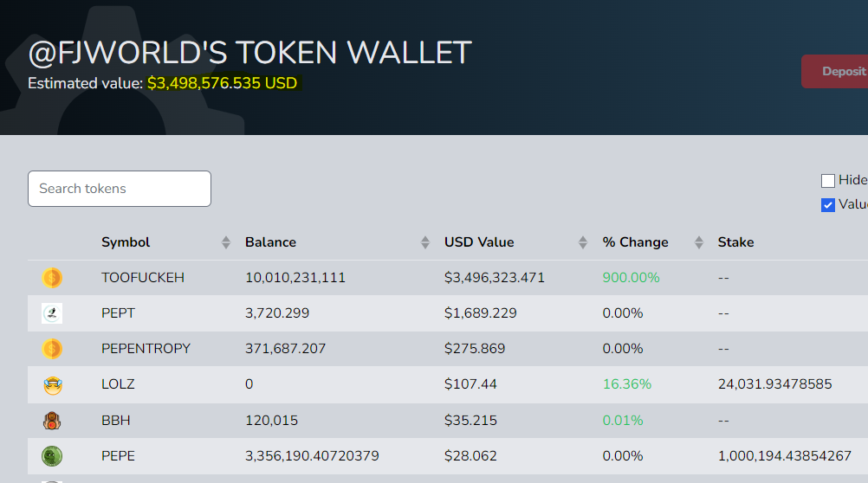Sort table by Balance column arrows

tap(425, 242)
